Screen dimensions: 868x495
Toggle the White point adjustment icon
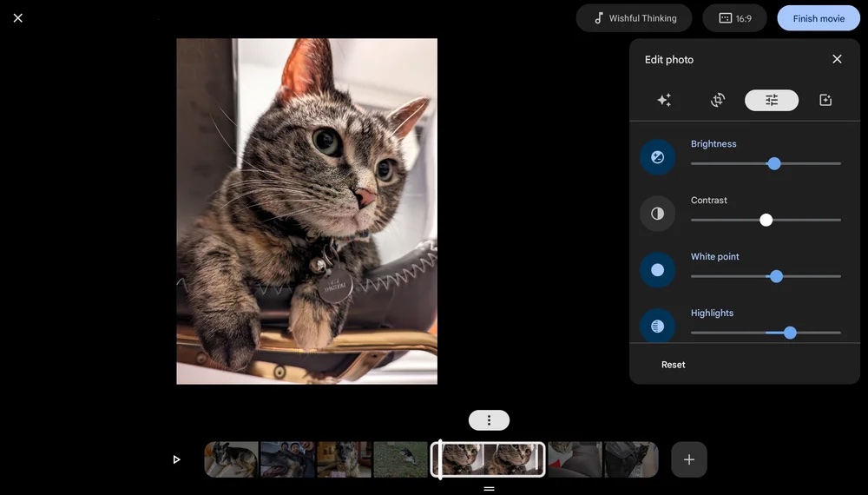[x=657, y=270]
